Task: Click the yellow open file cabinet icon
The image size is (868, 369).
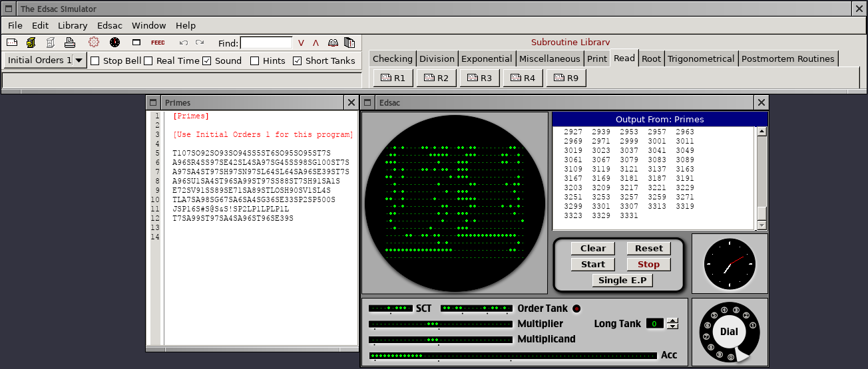Action: (x=31, y=43)
